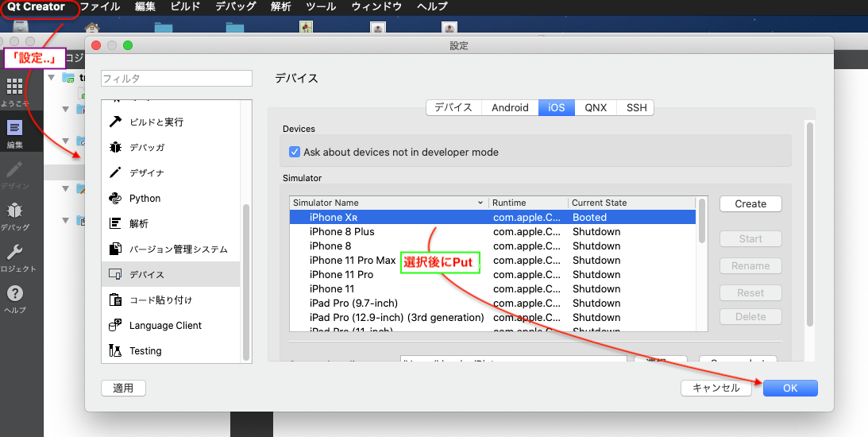
Task: Open the デバッグ menu in the menu bar
Action: point(235,6)
